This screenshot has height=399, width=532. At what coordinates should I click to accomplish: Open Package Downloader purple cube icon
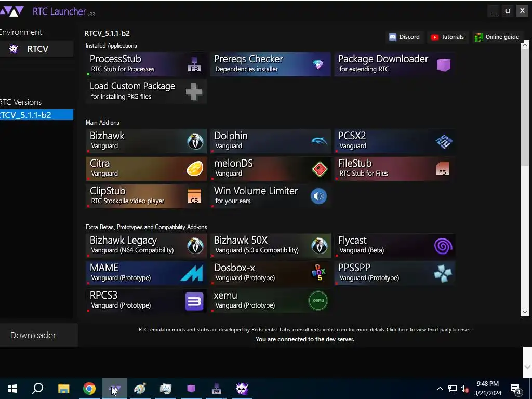coord(444,64)
